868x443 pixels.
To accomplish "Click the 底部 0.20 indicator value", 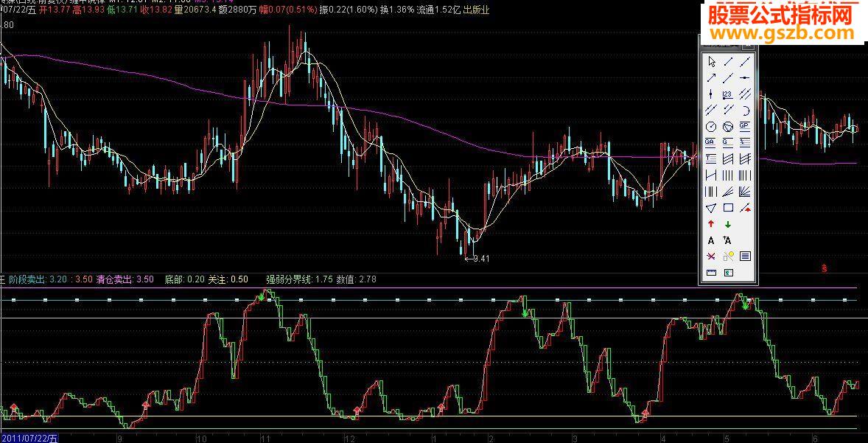I will pyautogui.click(x=183, y=279).
